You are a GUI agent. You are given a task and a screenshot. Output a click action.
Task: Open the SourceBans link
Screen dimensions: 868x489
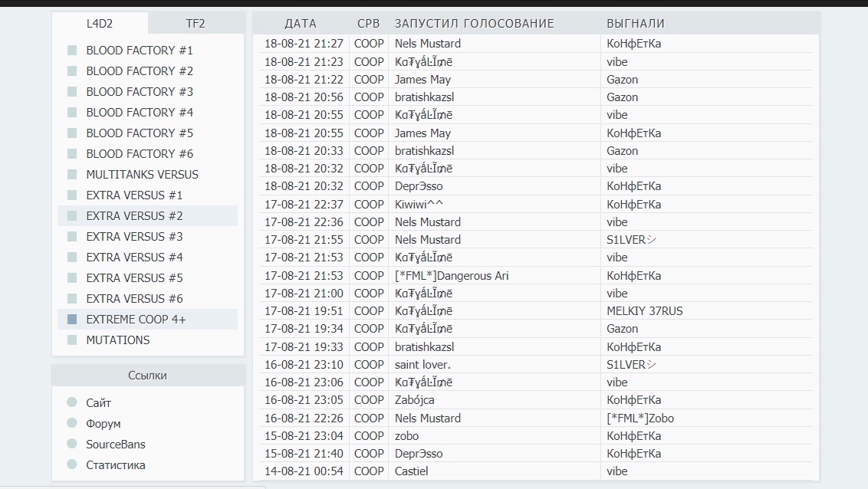pyautogui.click(x=115, y=445)
